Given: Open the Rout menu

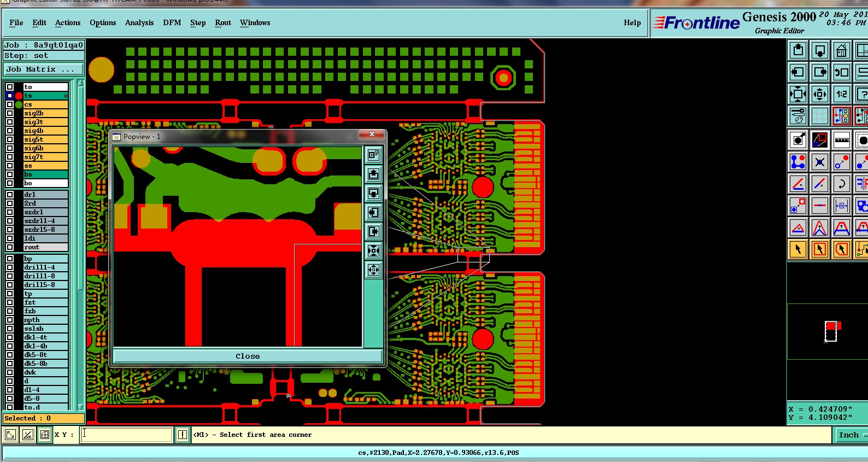Looking at the screenshot, I should pos(223,22).
